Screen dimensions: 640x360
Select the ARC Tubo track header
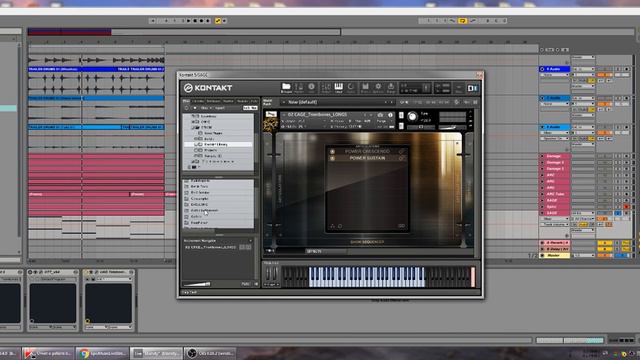click(x=555, y=194)
